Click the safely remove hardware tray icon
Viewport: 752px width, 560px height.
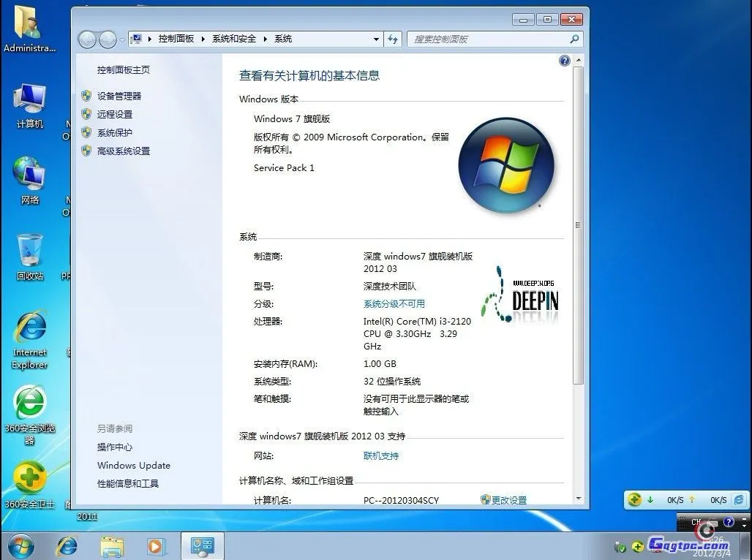click(620, 546)
